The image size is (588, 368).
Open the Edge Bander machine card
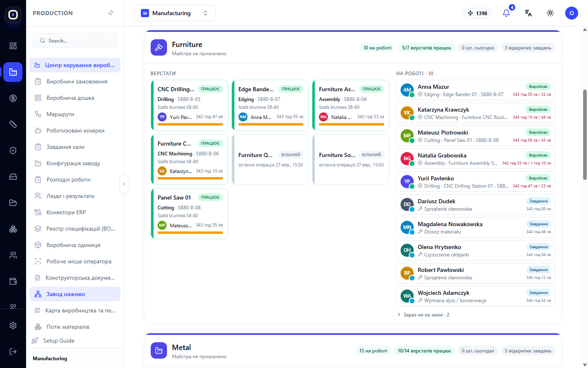click(270, 105)
